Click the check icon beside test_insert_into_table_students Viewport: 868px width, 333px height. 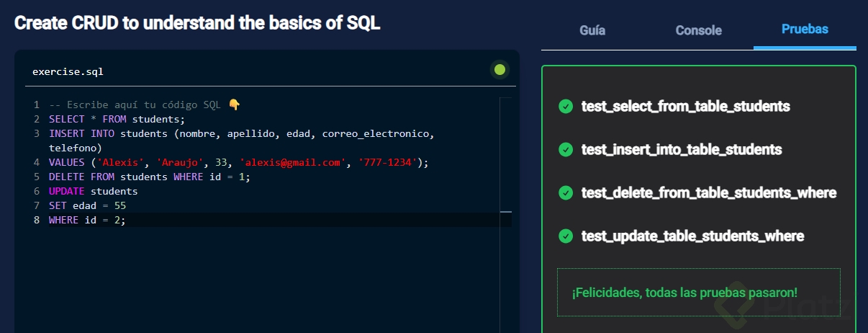[x=566, y=150]
